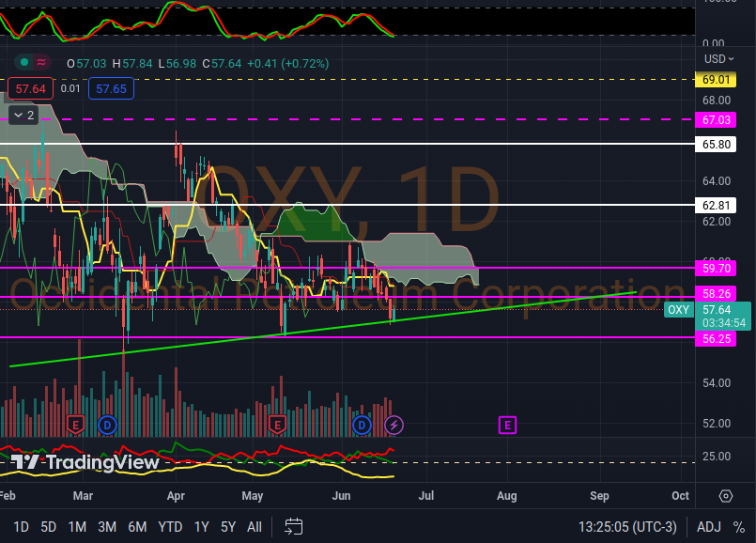Select the 5D time range
The width and height of the screenshot is (756, 543).
coord(48,527)
